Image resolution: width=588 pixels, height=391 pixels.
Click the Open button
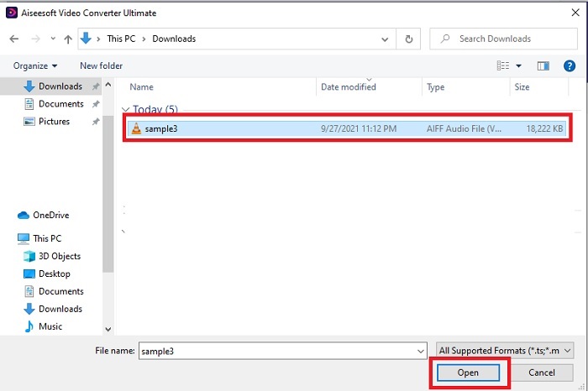click(468, 373)
